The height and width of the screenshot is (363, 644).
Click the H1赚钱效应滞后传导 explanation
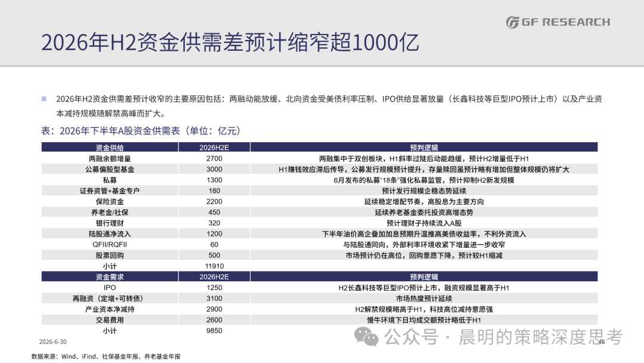424,170
